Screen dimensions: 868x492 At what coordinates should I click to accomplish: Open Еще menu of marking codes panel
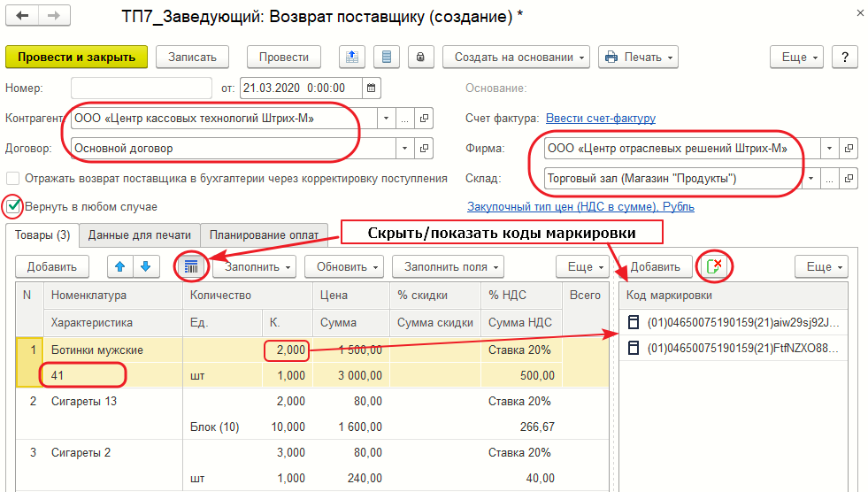pyautogui.click(x=821, y=266)
